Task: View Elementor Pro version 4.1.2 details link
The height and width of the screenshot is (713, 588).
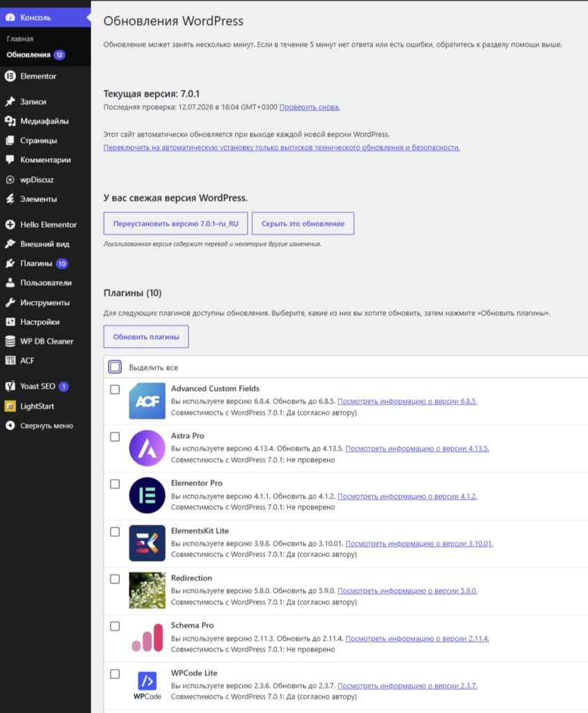Action: [407, 496]
